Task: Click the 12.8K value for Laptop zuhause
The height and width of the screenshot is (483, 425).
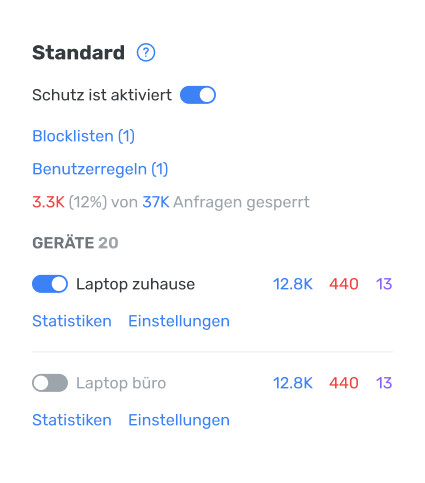Action: click(293, 284)
